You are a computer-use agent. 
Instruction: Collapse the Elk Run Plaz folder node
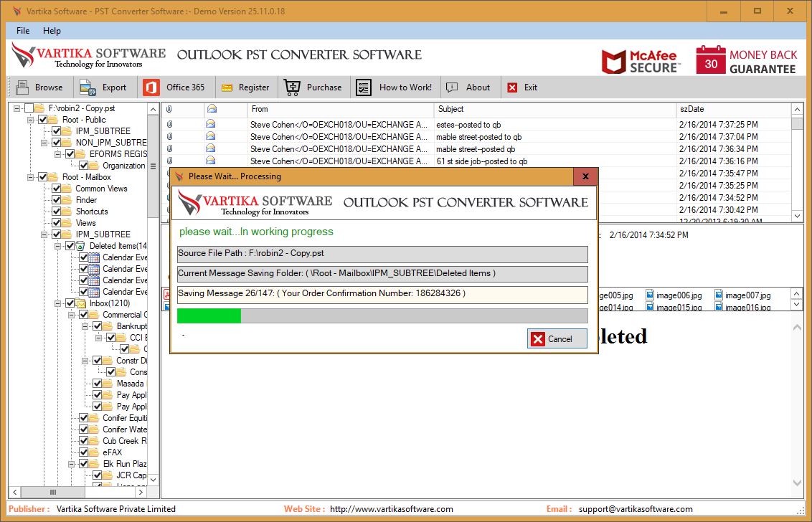[x=72, y=463]
